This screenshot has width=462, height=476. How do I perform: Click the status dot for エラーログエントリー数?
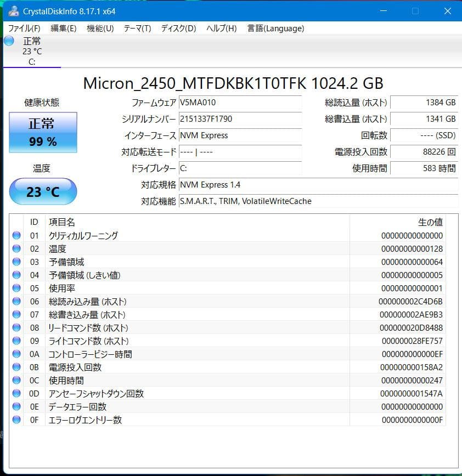point(16,420)
